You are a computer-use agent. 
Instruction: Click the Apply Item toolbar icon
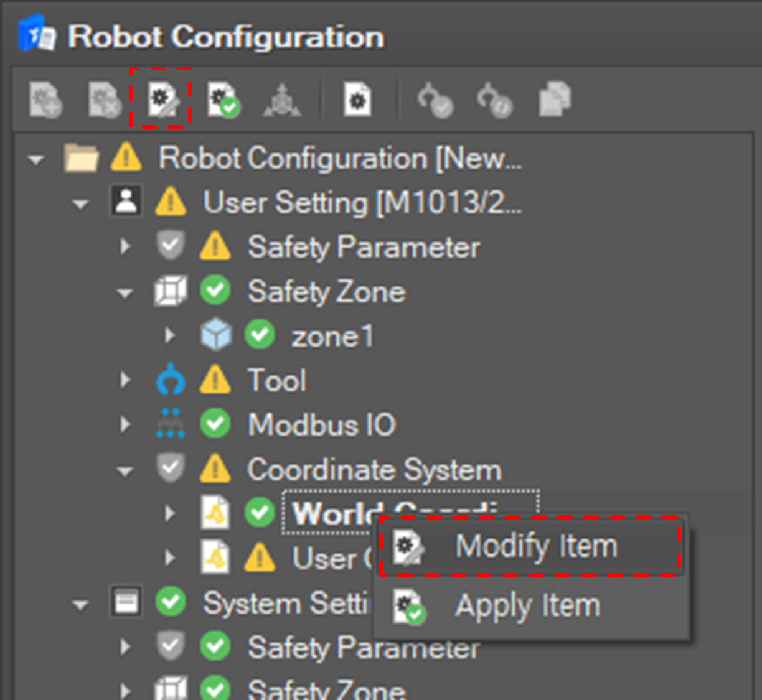coord(223,100)
